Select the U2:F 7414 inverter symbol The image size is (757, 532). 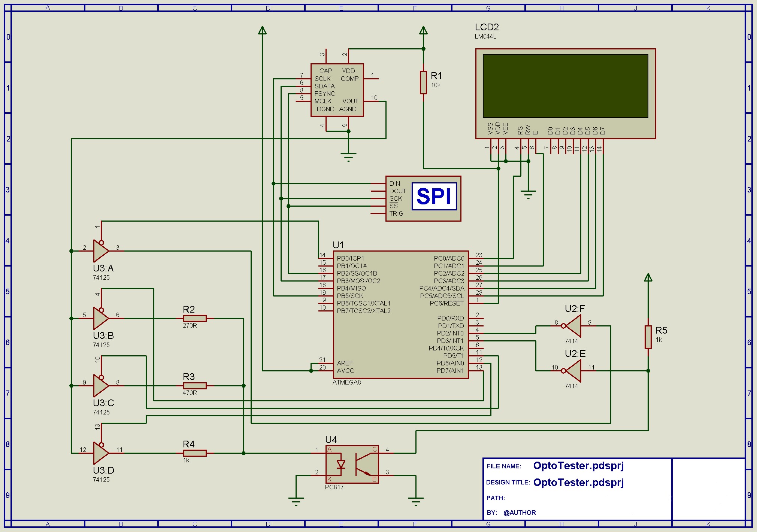tap(572, 326)
